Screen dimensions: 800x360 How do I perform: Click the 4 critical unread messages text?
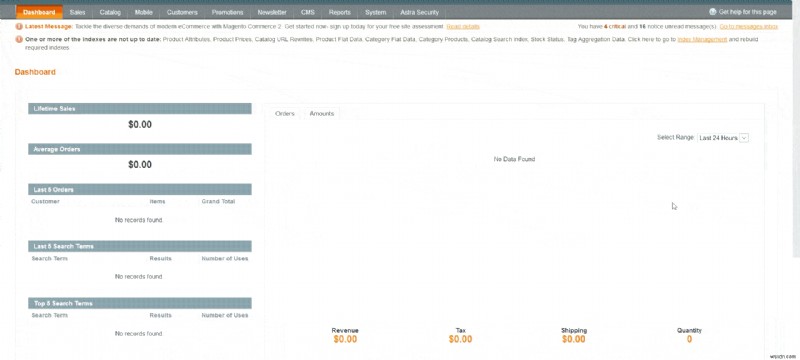coord(615,27)
